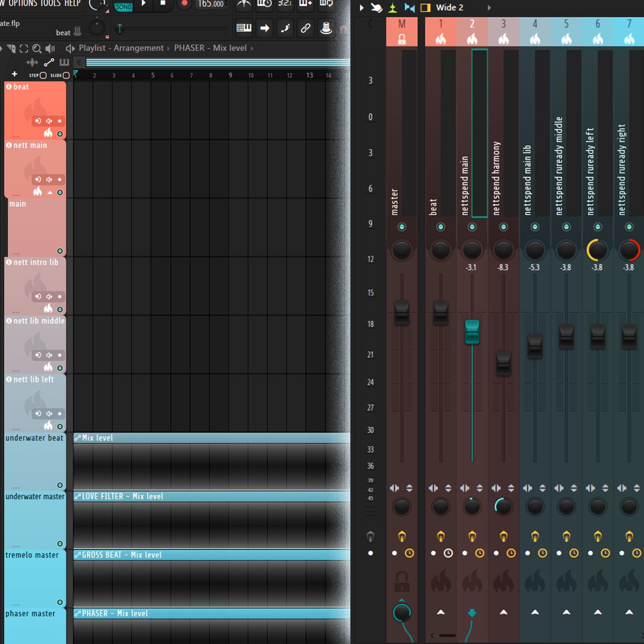Viewport: 644px width, 644px height.
Task: Open the HELP menu
Action: [73, 3]
